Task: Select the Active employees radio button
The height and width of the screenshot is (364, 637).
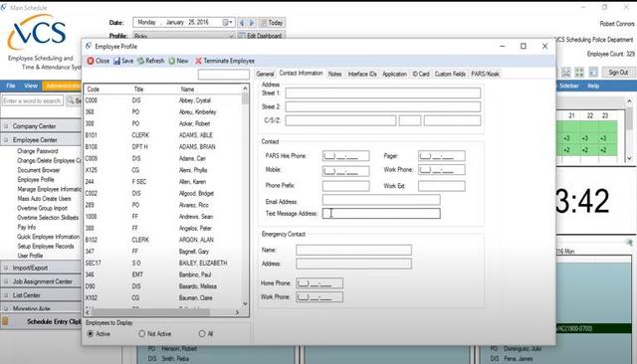Action: (91, 333)
